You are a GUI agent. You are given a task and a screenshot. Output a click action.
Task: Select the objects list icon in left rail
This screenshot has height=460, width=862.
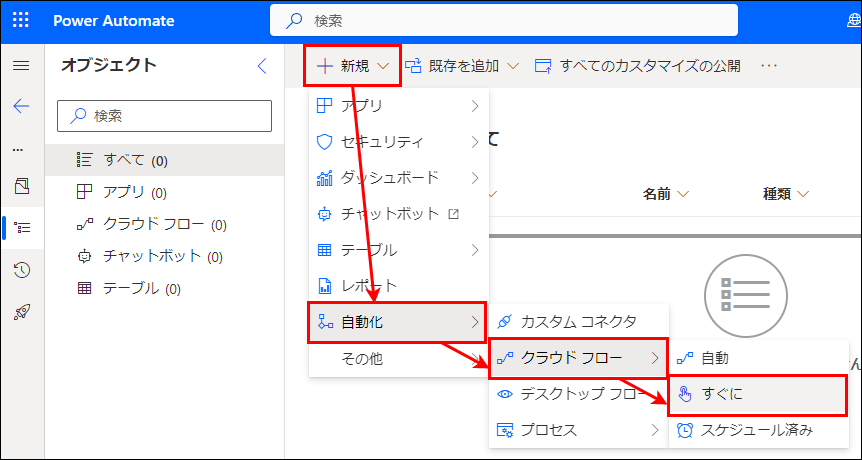point(21,227)
